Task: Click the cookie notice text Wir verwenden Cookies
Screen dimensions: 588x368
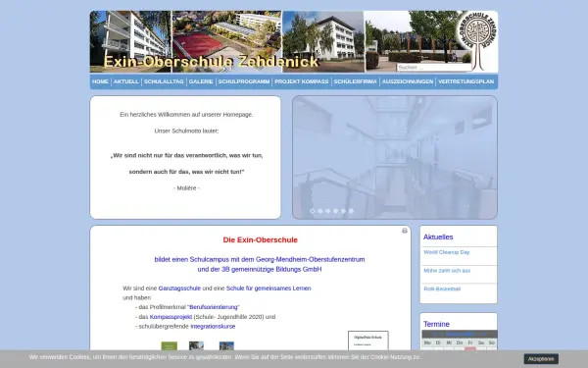Action: point(225,357)
